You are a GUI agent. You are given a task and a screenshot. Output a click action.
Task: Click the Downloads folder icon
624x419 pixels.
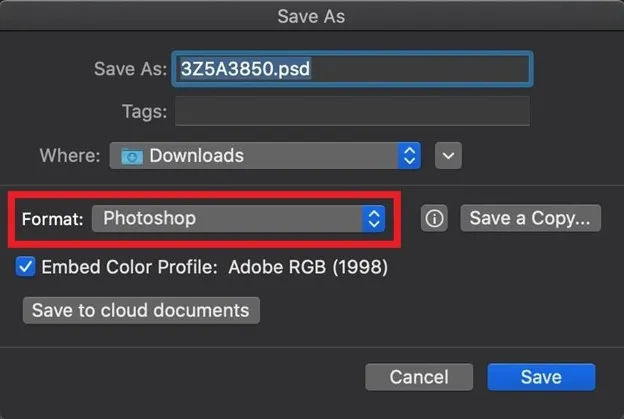[x=132, y=156]
